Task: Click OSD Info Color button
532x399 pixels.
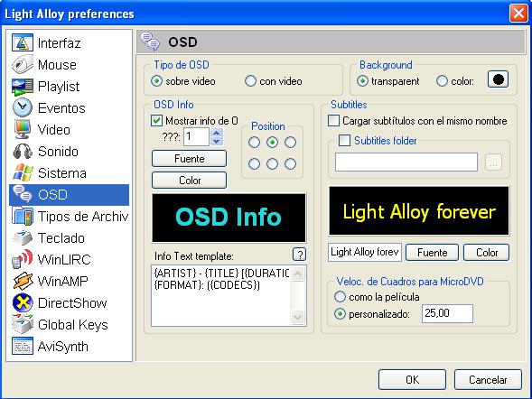Action: [189, 180]
